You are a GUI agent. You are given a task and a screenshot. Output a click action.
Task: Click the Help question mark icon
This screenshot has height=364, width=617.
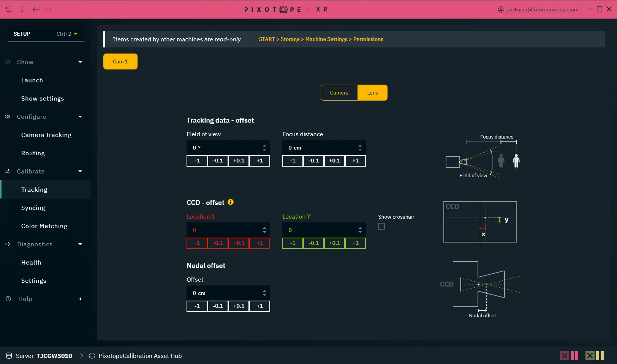8,299
